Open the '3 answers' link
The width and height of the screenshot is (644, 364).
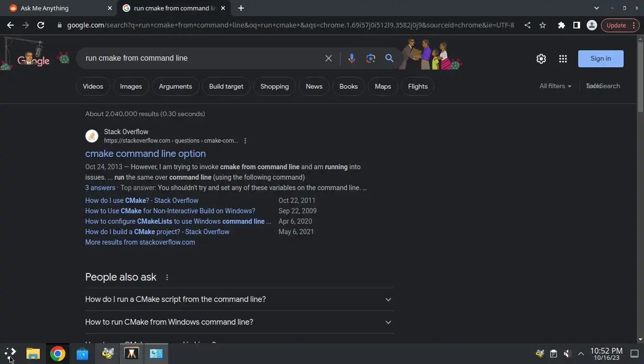pos(100,188)
